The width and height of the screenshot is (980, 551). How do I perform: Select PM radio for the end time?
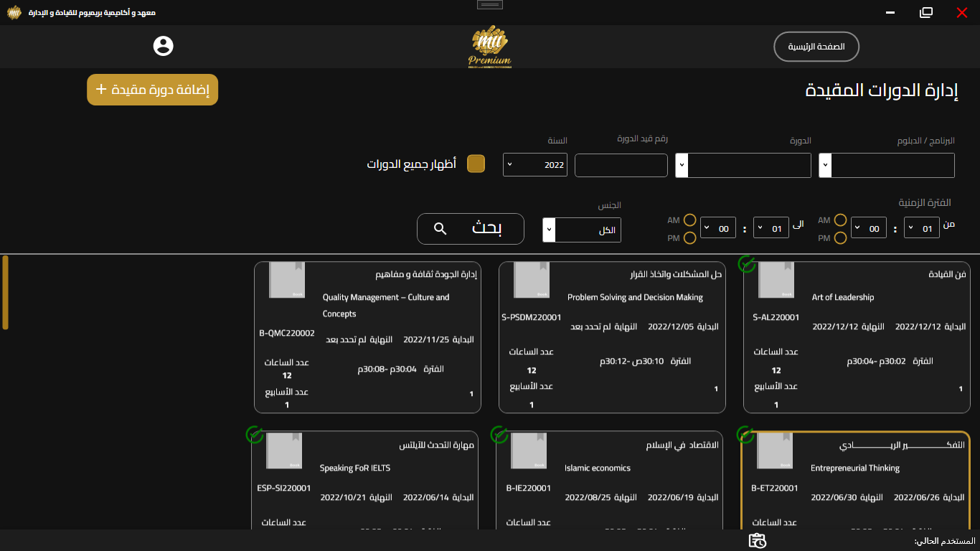(x=689, y=238)
